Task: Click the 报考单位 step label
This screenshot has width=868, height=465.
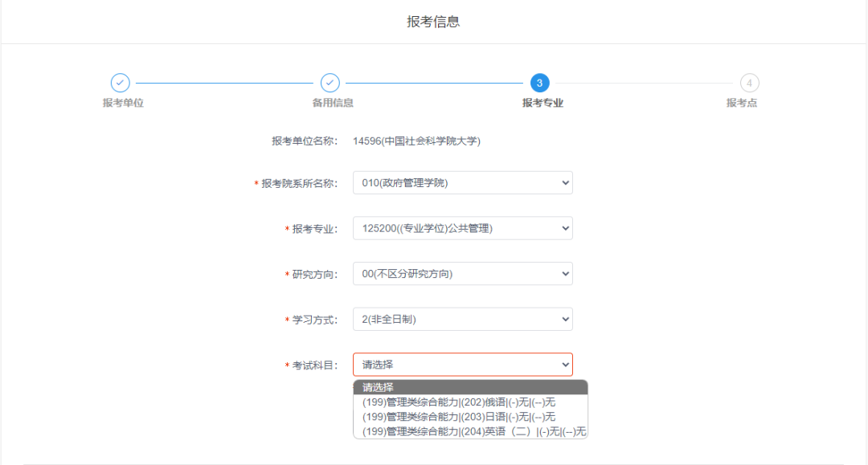Action: (123, 103)
